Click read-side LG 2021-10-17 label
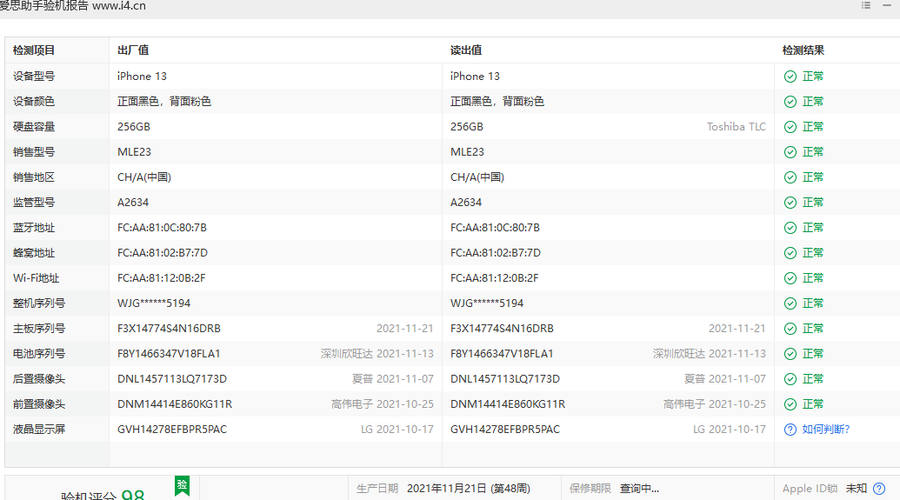Image resolution: width=900 pixels, height=500 pixels. pos(730,429)
